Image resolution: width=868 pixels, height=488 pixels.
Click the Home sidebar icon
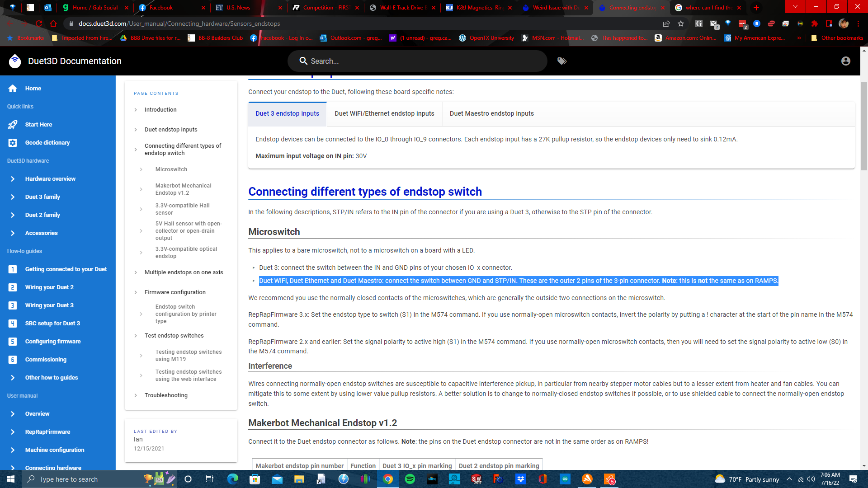click(x=13, y=89)
